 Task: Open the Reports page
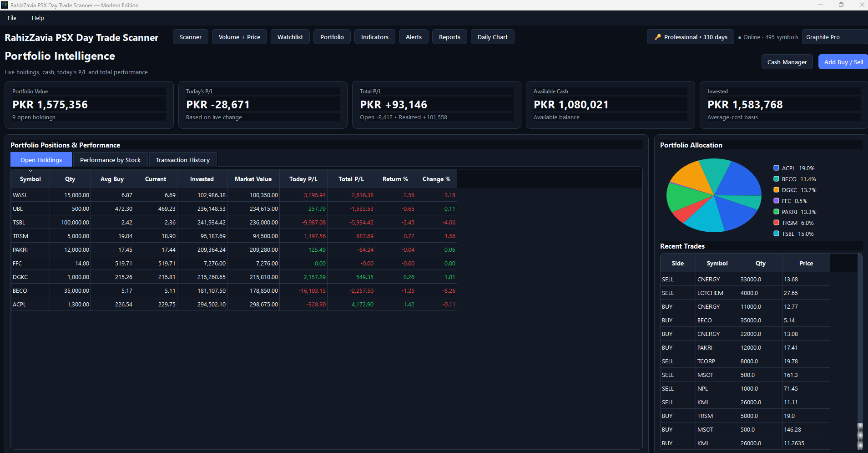click(449, 37)
